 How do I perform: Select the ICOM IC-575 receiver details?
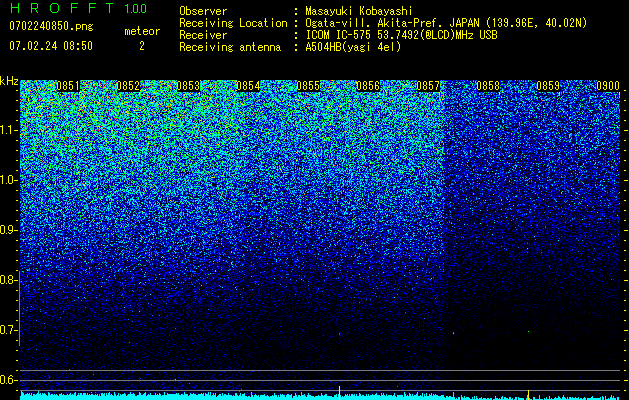click(401, 35)
